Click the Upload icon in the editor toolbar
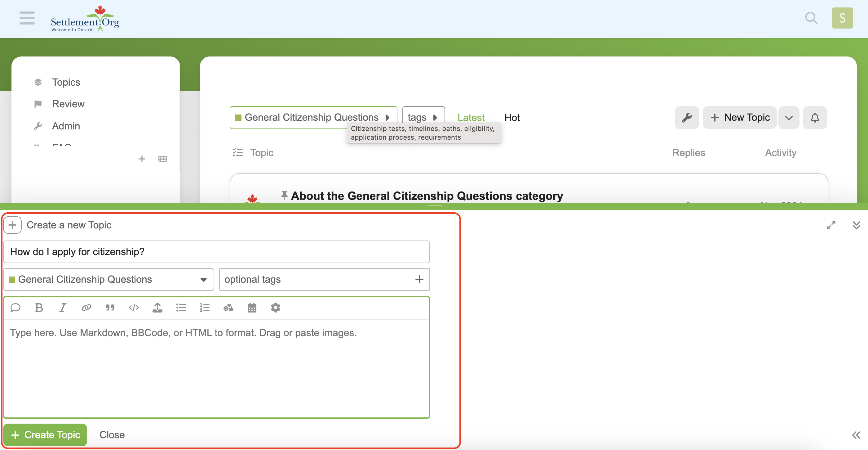The height and width of the screenshot is (450, 868). tap(157, 307)
